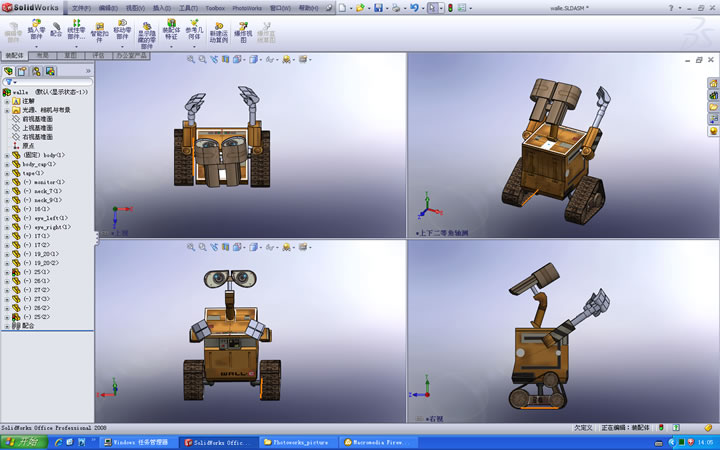
Task: Open the dropdown arrow under 参考几何体
Action: tap(194, 46)
